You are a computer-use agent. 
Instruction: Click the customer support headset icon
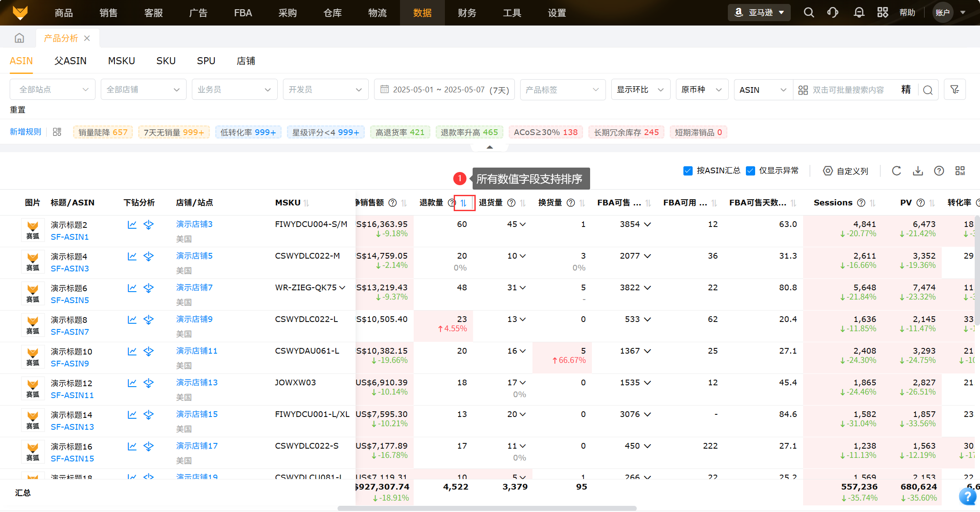click(x=833, y=12)
